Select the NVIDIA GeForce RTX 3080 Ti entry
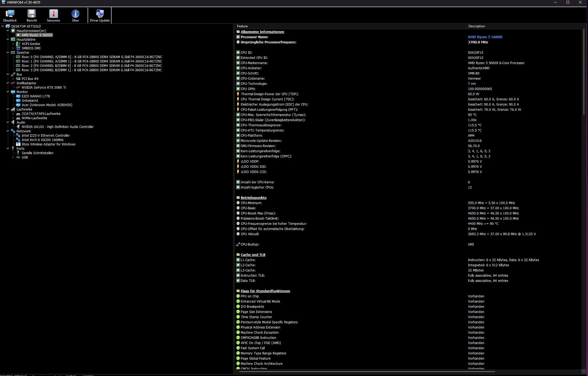The image size is (588, 376). click(44, 88)
